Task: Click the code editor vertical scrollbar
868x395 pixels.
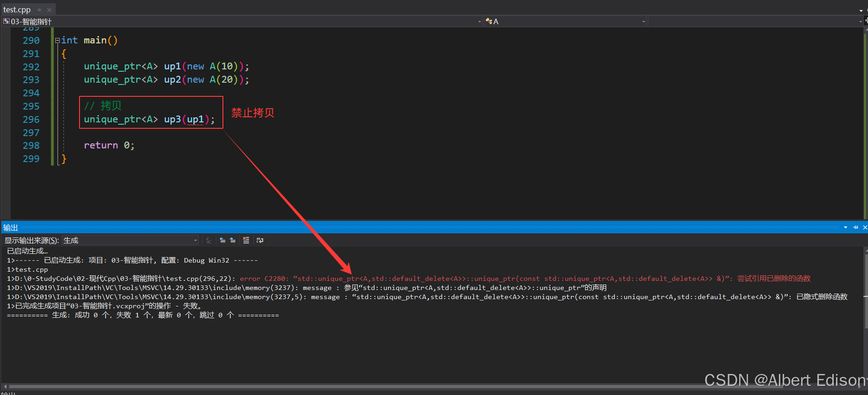Action: tap(866, 123)
